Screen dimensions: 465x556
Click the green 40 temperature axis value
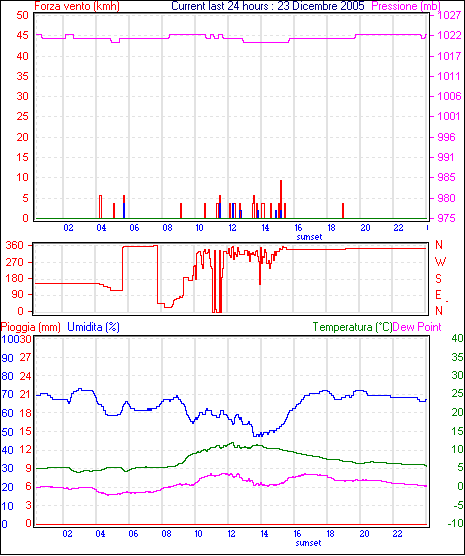pyautogui.click(x=457, y=338)
